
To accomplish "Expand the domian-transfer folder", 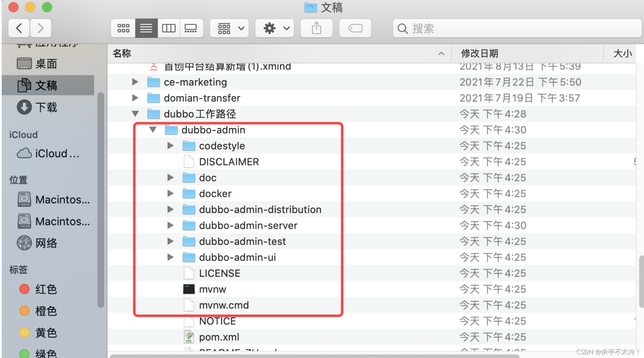I will (x=135, y=98).
